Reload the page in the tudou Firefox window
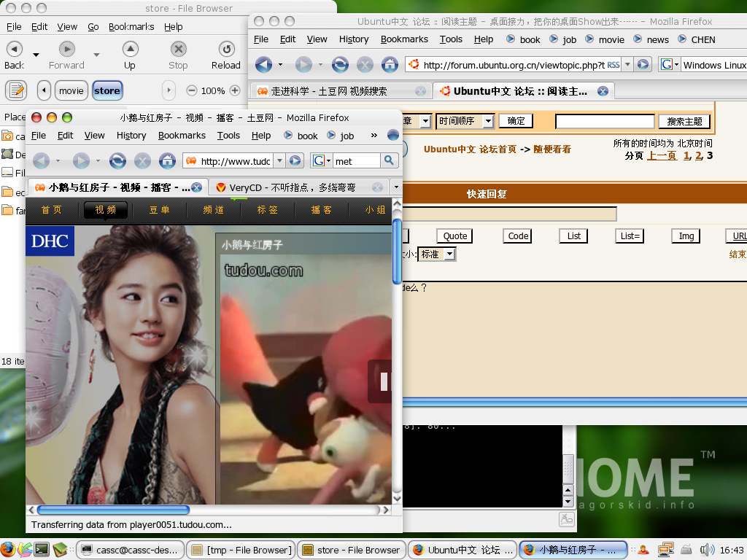 point(117,161)
